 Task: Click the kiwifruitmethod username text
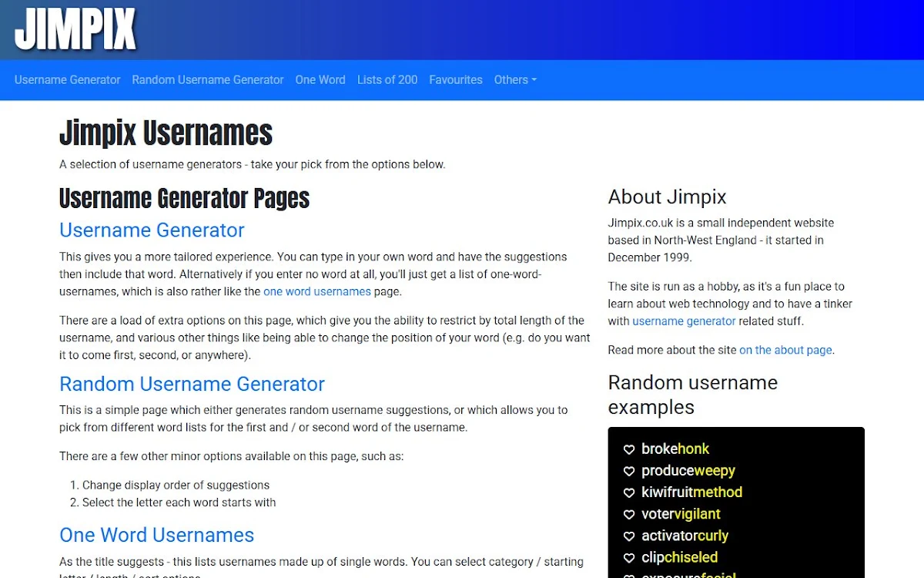pos(691,492)
